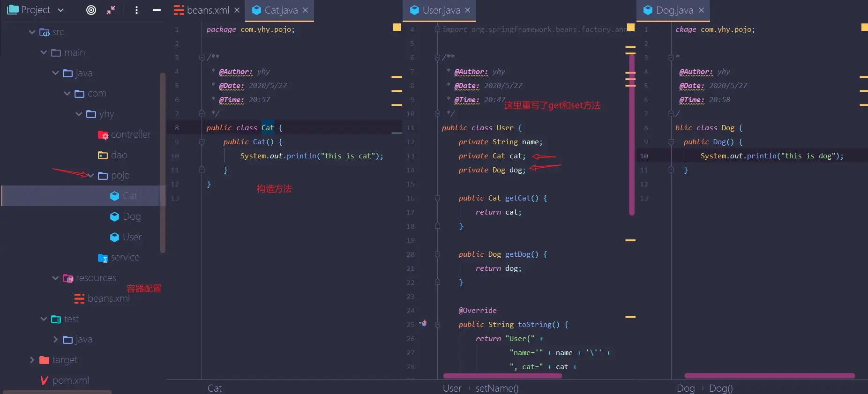Click the horizontal scrollbar in Dog.java editor
The width and height of the screenshot is (868, 394).
tap(770, 376)
